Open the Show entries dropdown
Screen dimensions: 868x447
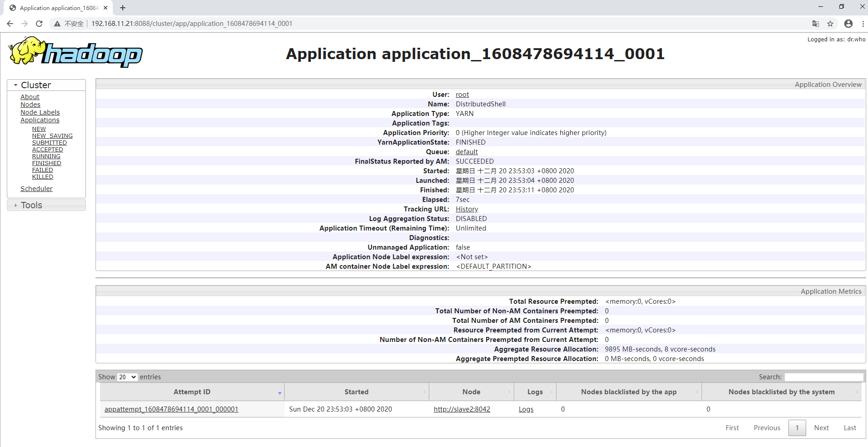127,377
